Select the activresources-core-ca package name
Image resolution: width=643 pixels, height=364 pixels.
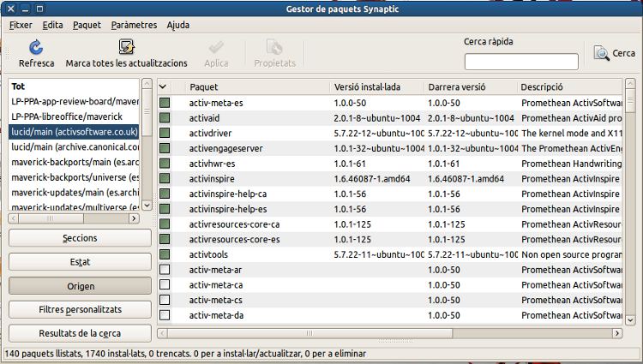(234, 224)
